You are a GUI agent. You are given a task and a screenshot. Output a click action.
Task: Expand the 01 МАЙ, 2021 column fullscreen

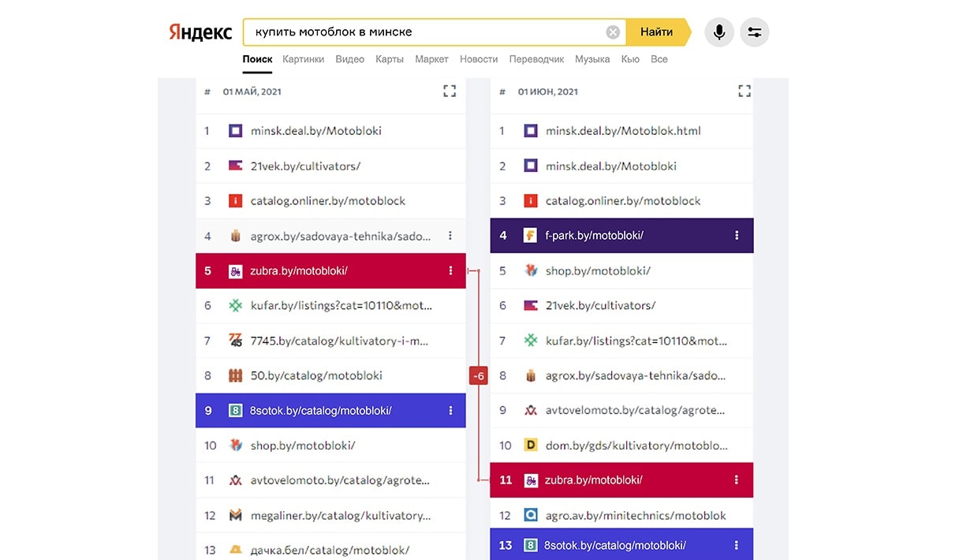click(450, 91)
